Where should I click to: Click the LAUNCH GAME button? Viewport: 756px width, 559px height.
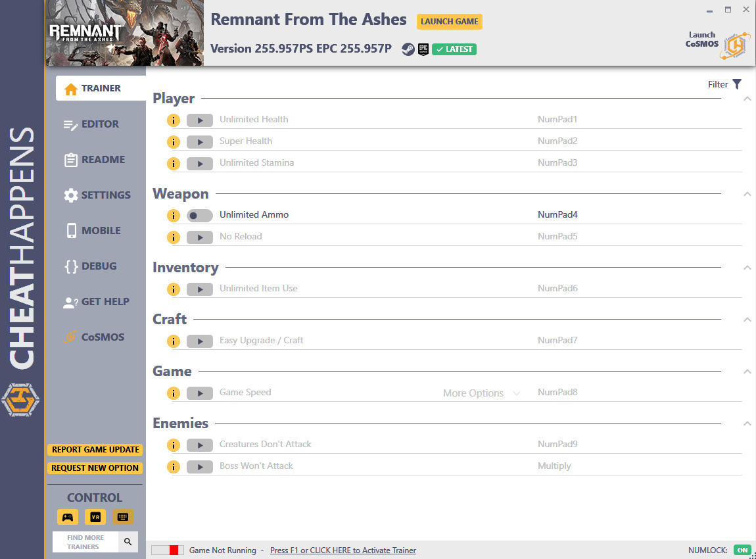click(450, 21)
